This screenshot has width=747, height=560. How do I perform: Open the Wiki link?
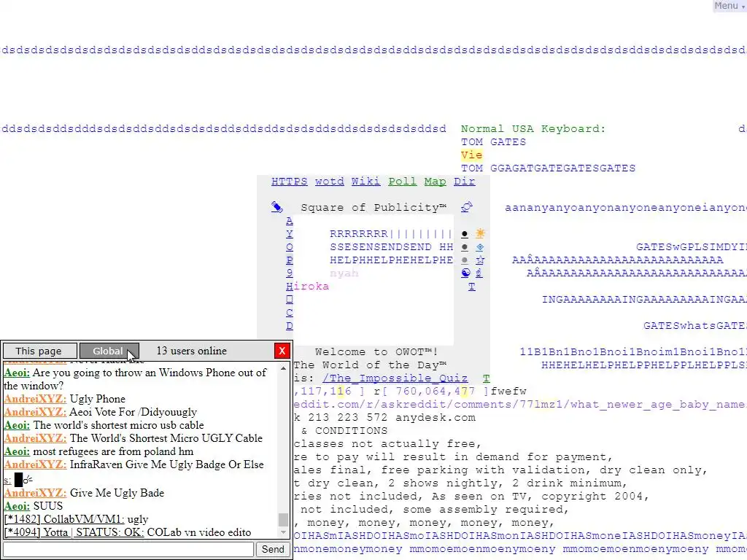pyautogui.click(x=366, y=182)
